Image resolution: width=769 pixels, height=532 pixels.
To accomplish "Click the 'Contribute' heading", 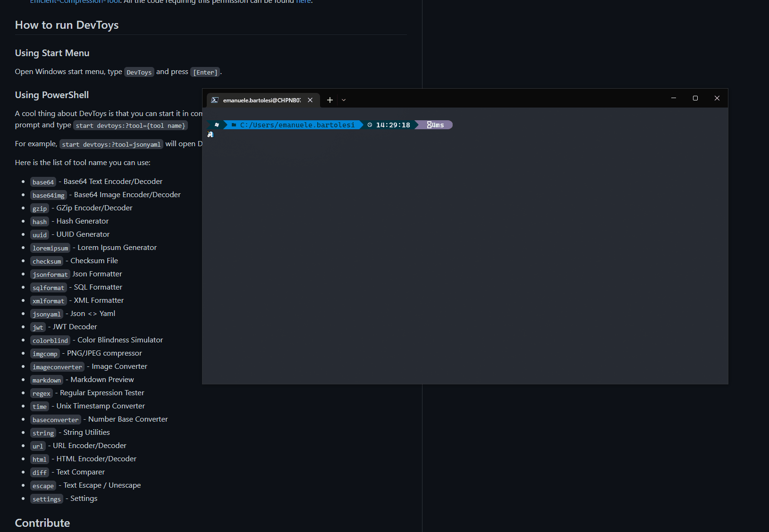I will click(42, 523).
